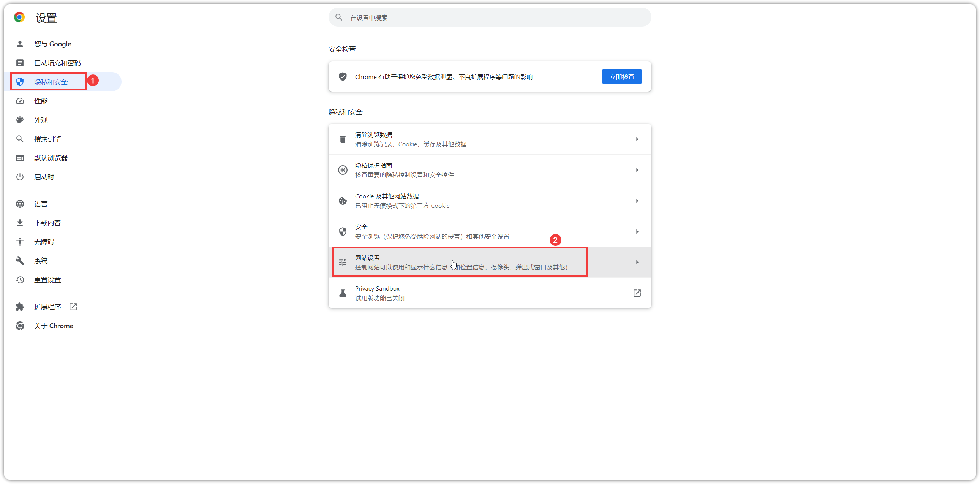Click the accessibility figure icon for 无障碍

[x=20, y=242]
